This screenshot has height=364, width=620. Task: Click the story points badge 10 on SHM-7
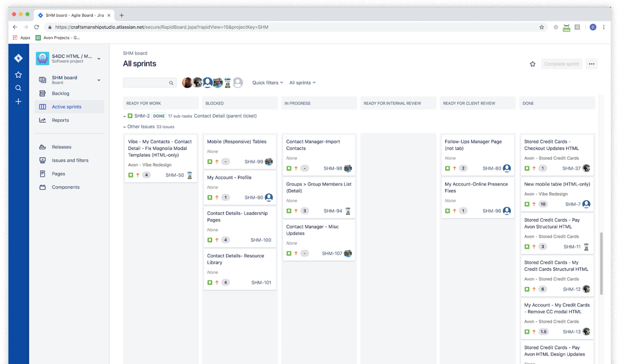pos(543,204)
